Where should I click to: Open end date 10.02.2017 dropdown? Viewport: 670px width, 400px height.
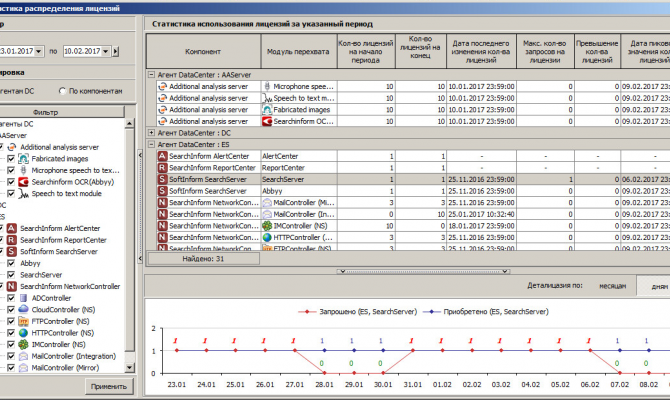(x=105, y=51)
